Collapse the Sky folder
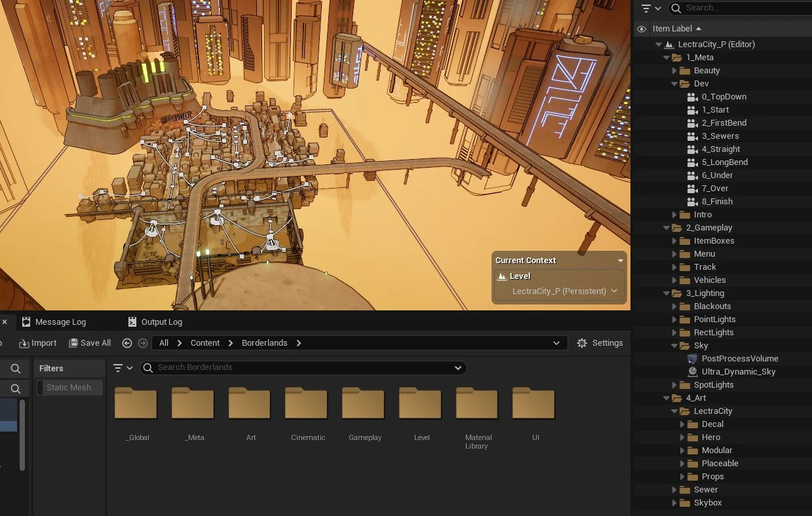The height and width of the screenshot is (516, 812). coord(674,346)
